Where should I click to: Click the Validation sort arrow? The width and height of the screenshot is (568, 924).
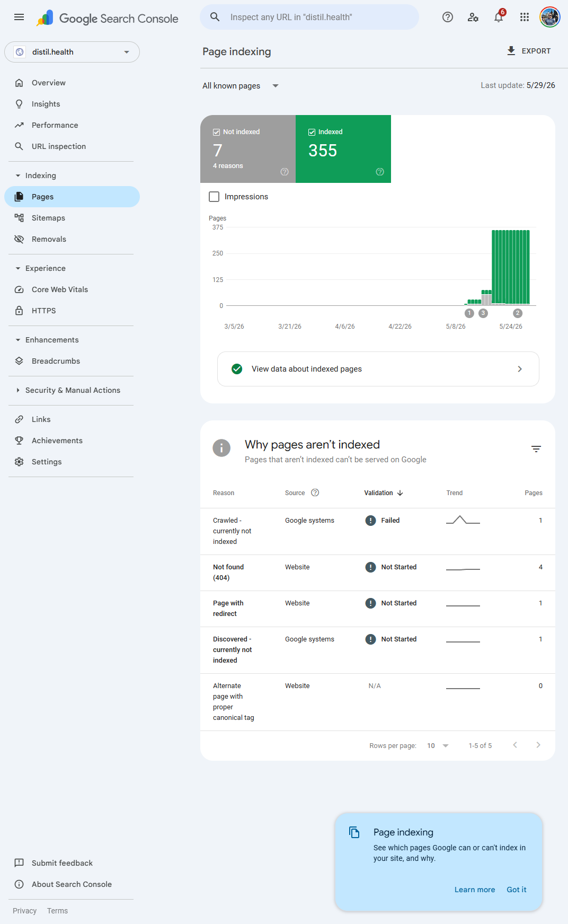click(400, 493)
